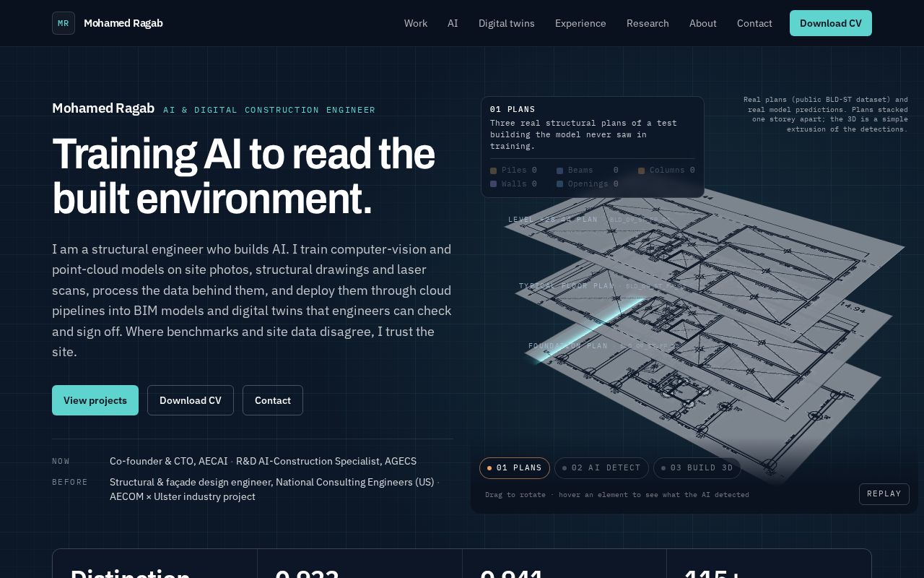Open Digital twins in the navigation
Viewport: 924px width, 578px height.
click(507, 23)
